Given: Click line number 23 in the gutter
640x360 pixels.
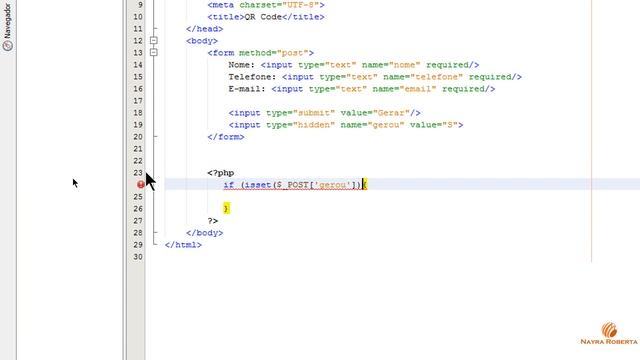Looking at the screenshot, I should (138, 173).
